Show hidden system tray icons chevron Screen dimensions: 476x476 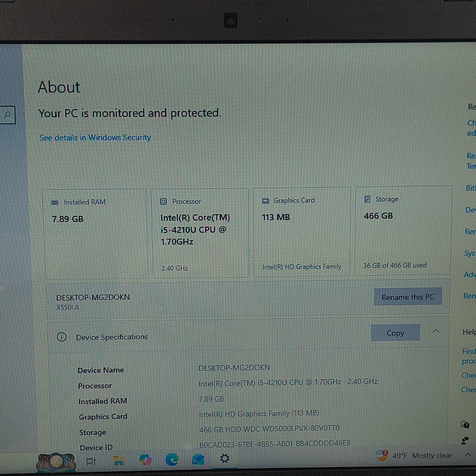pyautogui.click(x=468, y=455)
